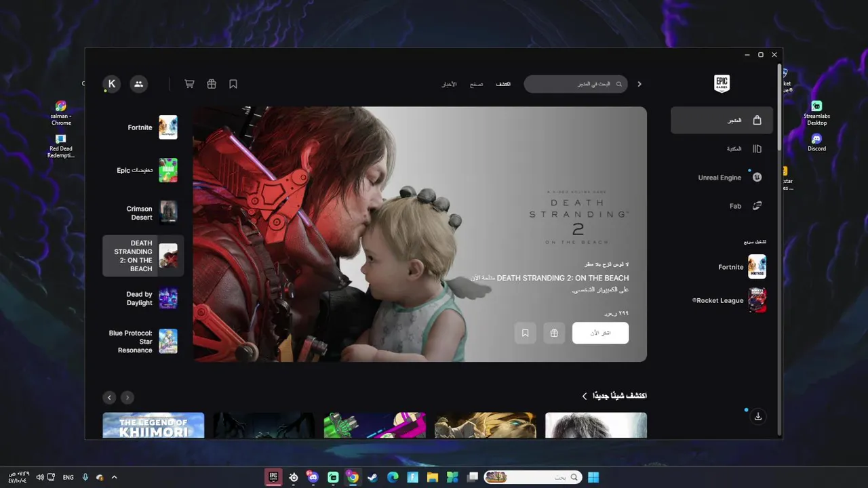
Task: Open Streamlabs Desktop shortcut
Action: coord(816,113)
